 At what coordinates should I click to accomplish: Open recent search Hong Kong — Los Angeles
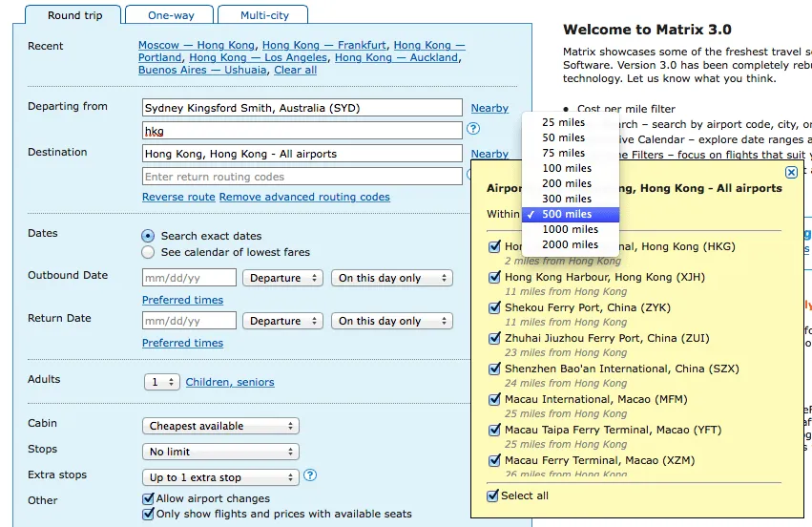[258, 57]
